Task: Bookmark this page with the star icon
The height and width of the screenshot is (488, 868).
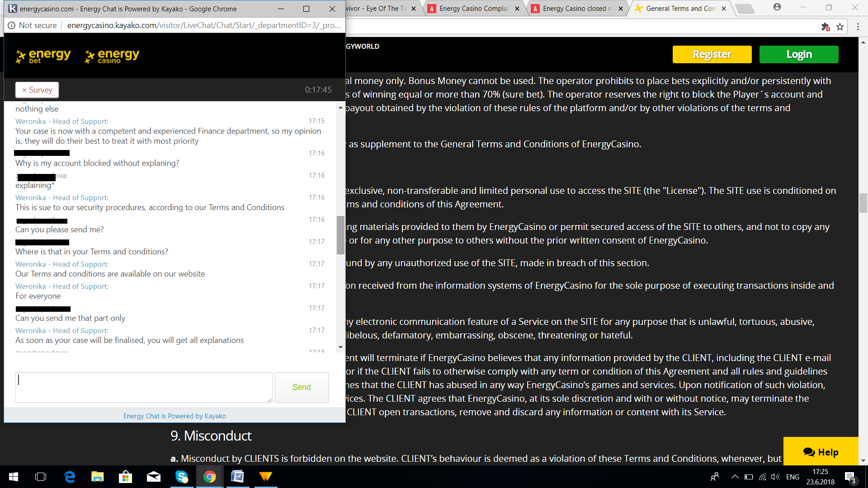Action: (x=840, y=27)
